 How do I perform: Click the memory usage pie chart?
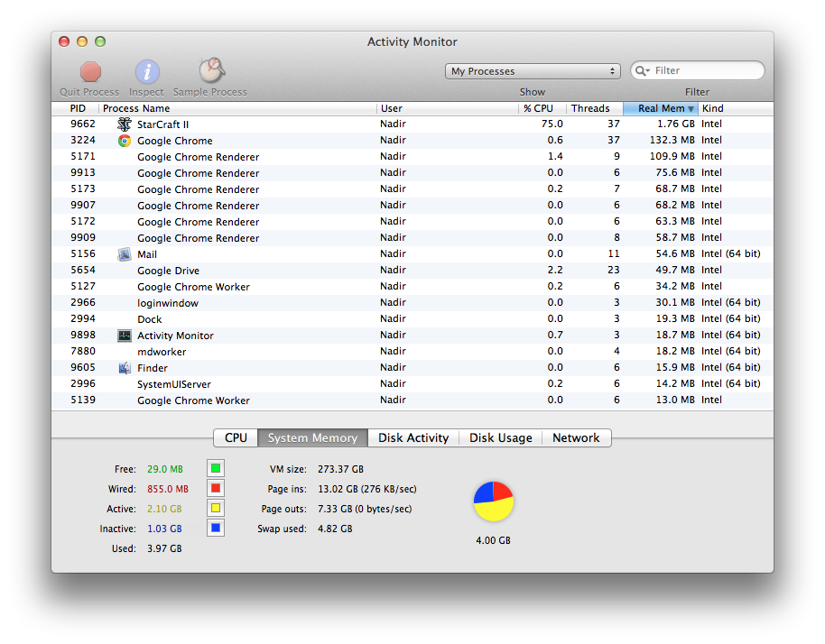[494, 501]
